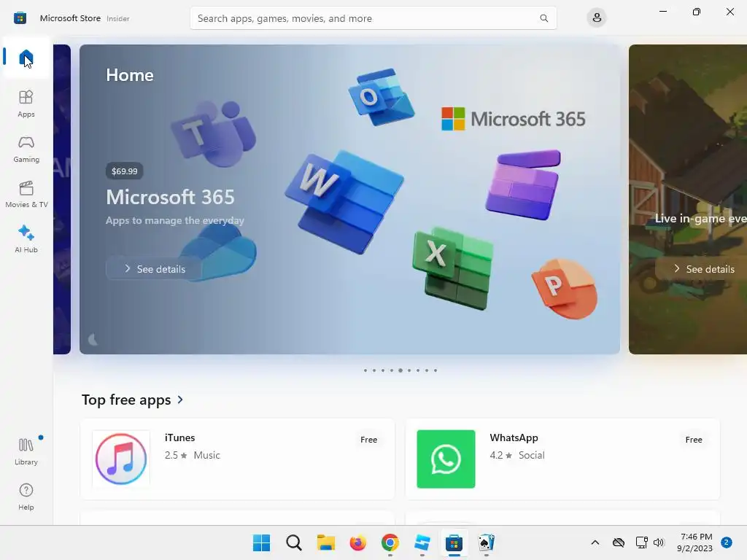Select the WhatsApp title text
This screenshot has width=747, height=560.
pyautogui.click(x=514, y=437)
